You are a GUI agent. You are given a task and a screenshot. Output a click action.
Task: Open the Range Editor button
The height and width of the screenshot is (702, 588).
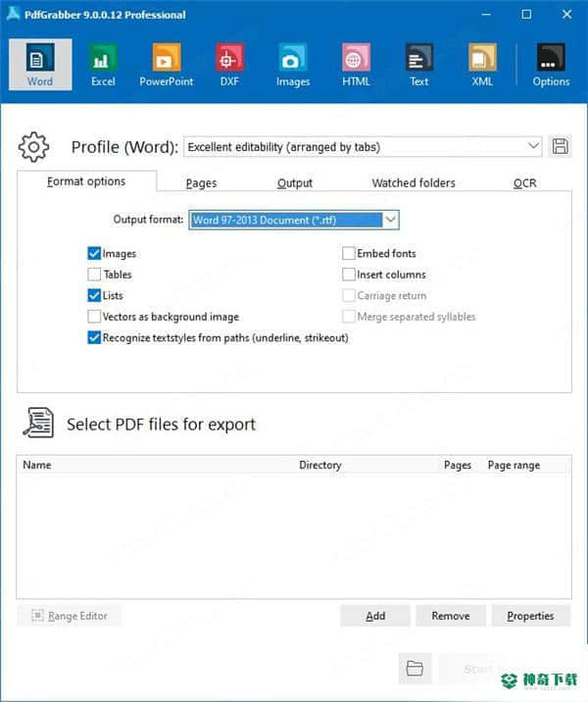pyautogui.click(x=70, y=616)
